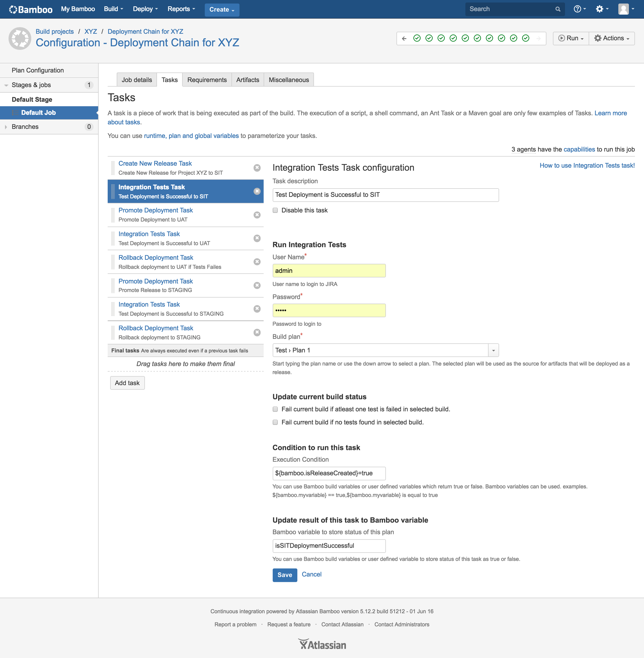Delete the Promote Deployment to UAT task
Screen dimensions: 644x658
pyautogui.click(x=257, y=215)
